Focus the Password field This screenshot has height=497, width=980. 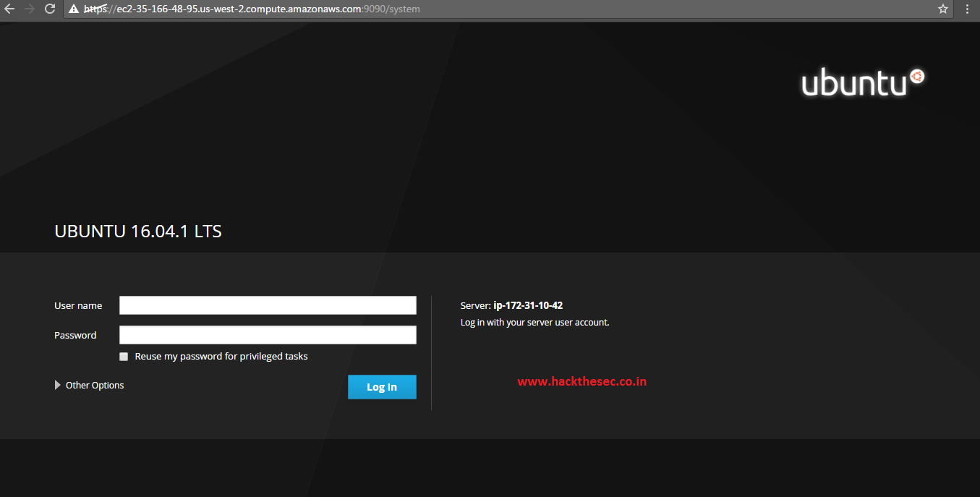pyautogui.click(x=268, y=335)
